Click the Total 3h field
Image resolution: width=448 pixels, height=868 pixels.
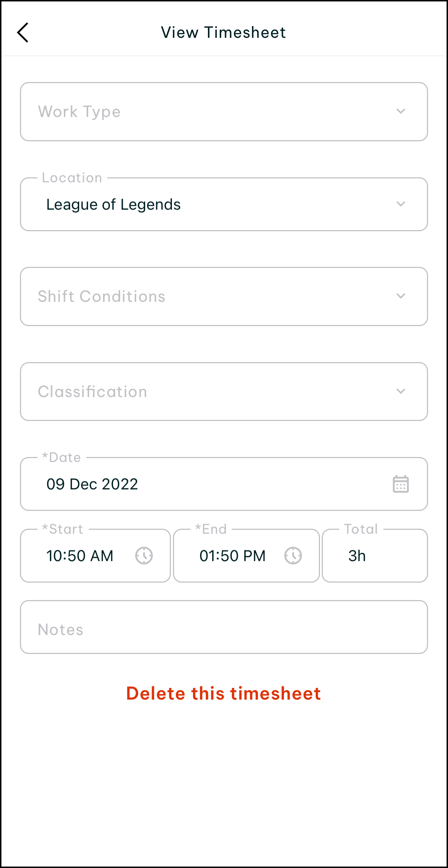coord(375,556)
